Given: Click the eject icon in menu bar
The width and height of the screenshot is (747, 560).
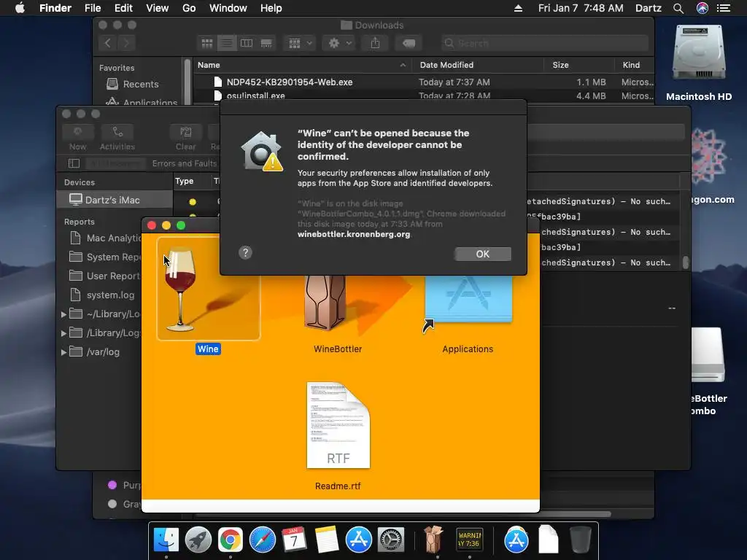Looking at the screenshot, I should [519, 8].
